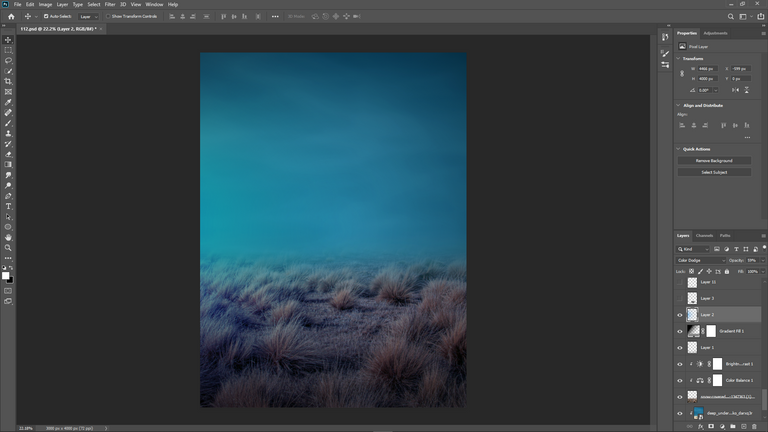Toggle layer filtering on or off
768x432 pixels.
764,248
